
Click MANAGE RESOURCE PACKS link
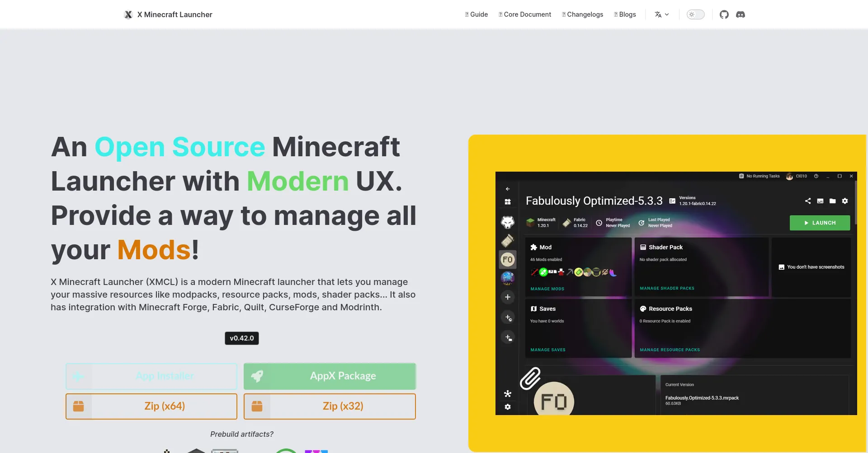point(670,350)
